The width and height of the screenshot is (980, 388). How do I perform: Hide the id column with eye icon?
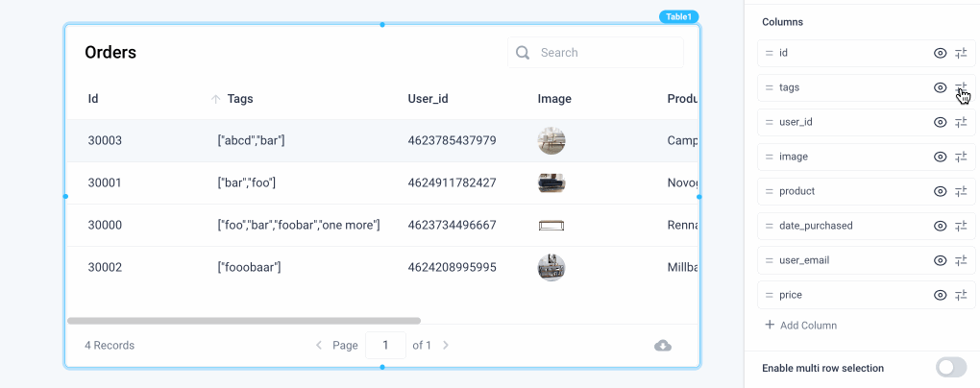(x=940, y=53)
